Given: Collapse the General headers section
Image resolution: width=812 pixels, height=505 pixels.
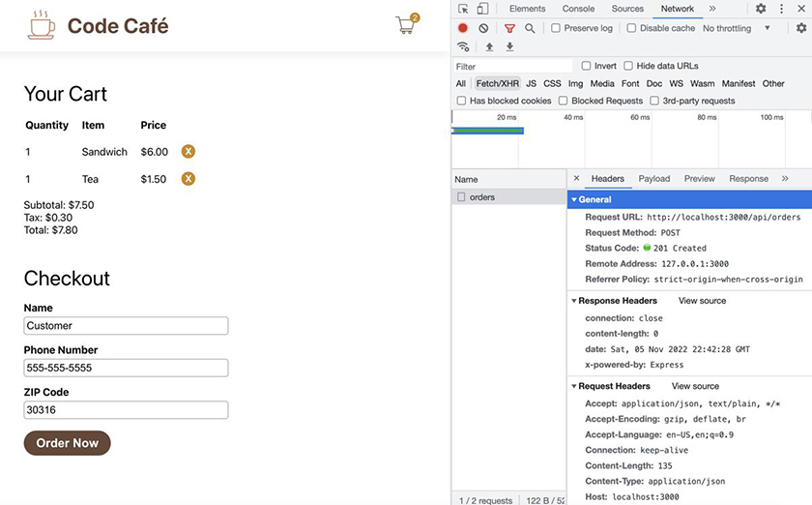Looking at the screenshot, I should pos(574,199).
